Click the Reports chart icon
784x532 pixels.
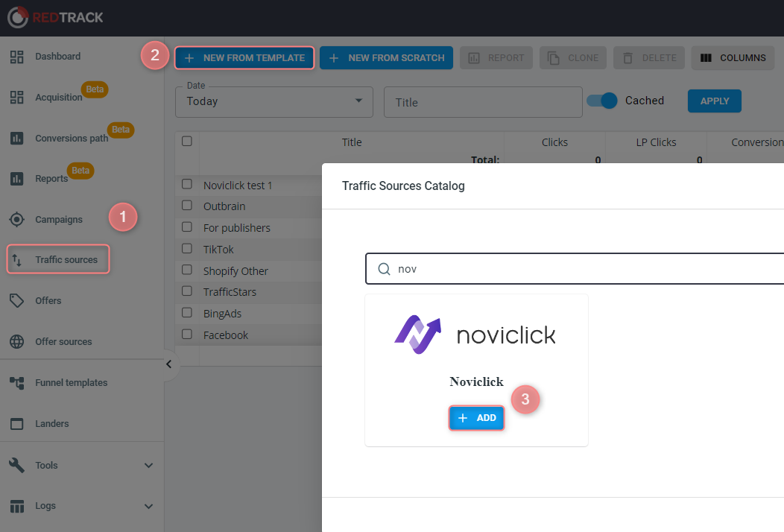[x=17, y=179]
